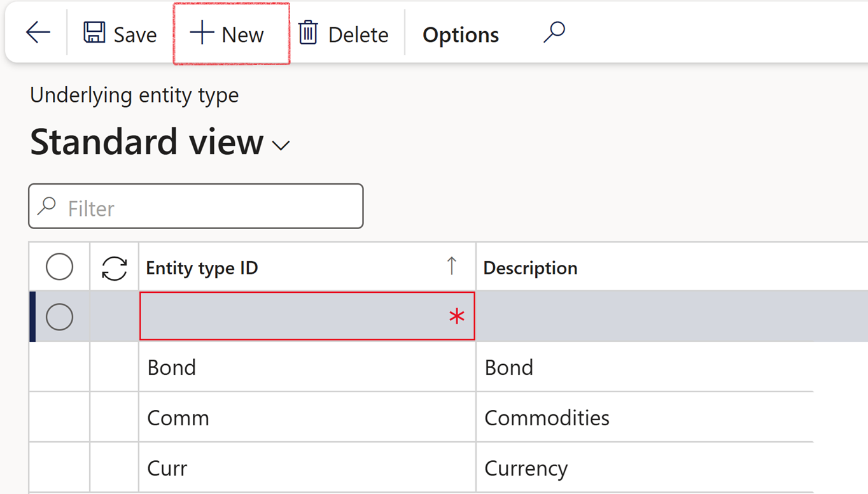Click the search magnifier in toolbar

coord(554,32)
